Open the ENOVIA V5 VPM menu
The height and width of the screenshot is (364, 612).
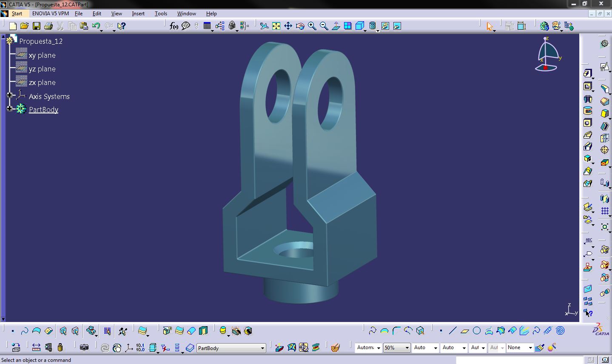pos(51,14)
